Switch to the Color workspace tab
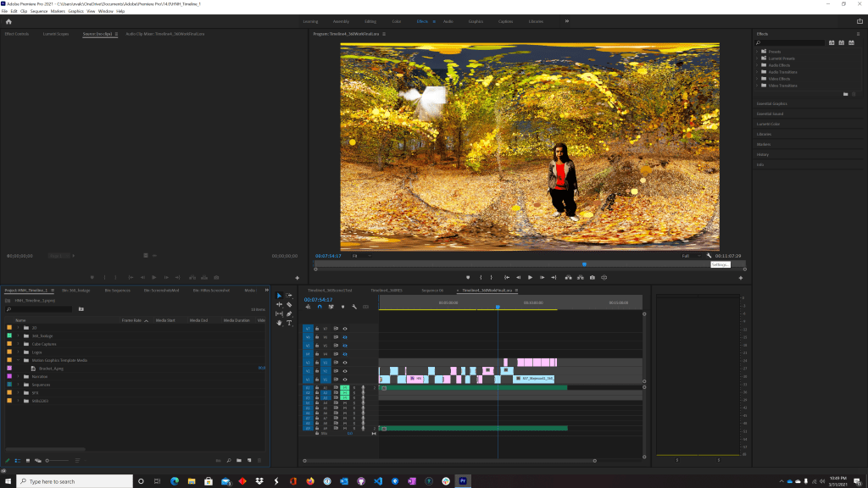The height and width of the screenshot is (488, 868). coord(397,20)
